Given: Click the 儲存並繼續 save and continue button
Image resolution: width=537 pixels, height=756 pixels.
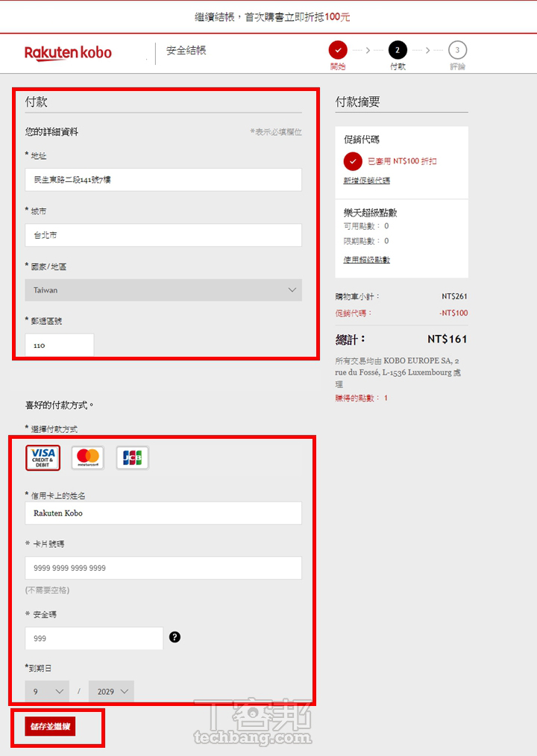Looking at the screenshot, I should [x=50, y=726].
